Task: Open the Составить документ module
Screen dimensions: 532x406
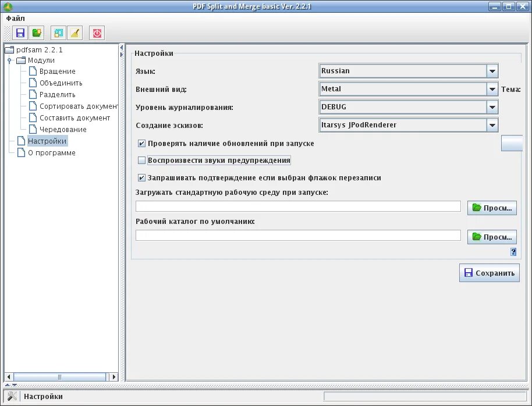Action: (69, 117)
